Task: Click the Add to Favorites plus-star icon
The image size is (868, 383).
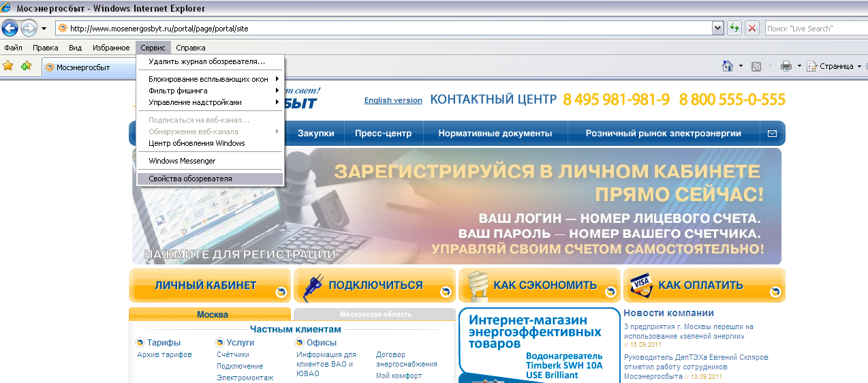Action: click(27, 66)
